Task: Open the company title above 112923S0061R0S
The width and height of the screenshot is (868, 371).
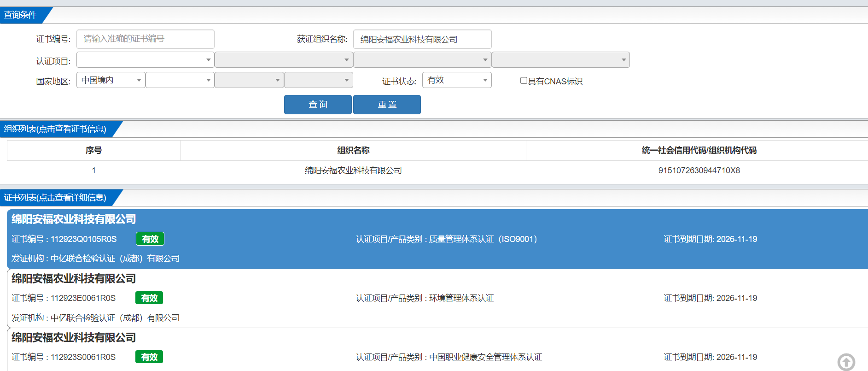Action: point(74,337)
